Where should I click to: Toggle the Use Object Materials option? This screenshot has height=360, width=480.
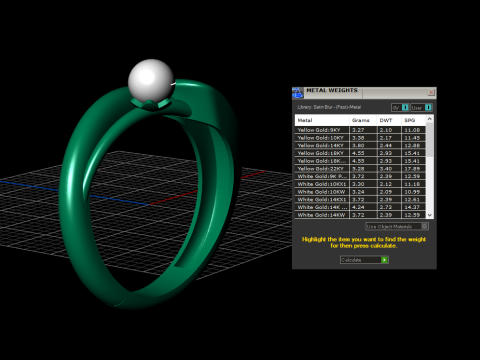click(x=397, y=226)
